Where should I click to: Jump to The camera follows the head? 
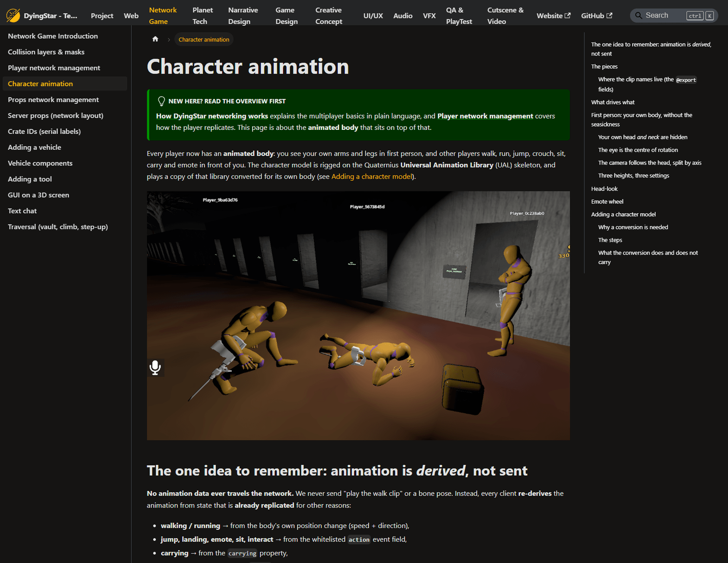(650, 163)
